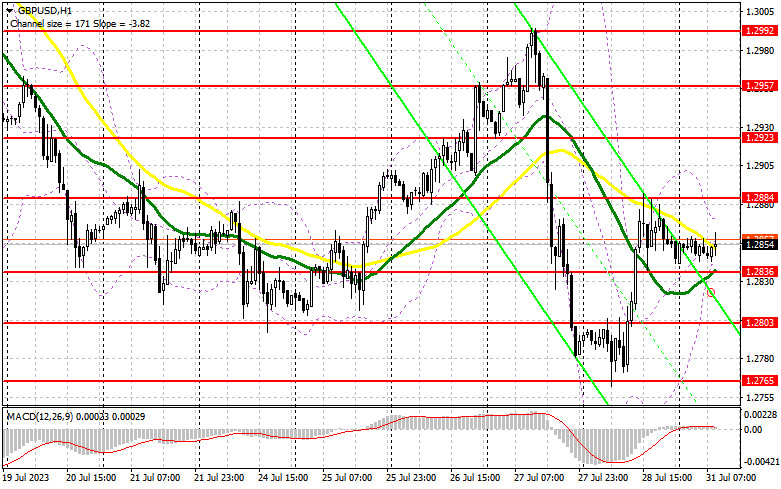Click the 25 Jul 23:00 time axis label
The height and width of the screenshot is (489, 781).
click(x=411, y=478)
